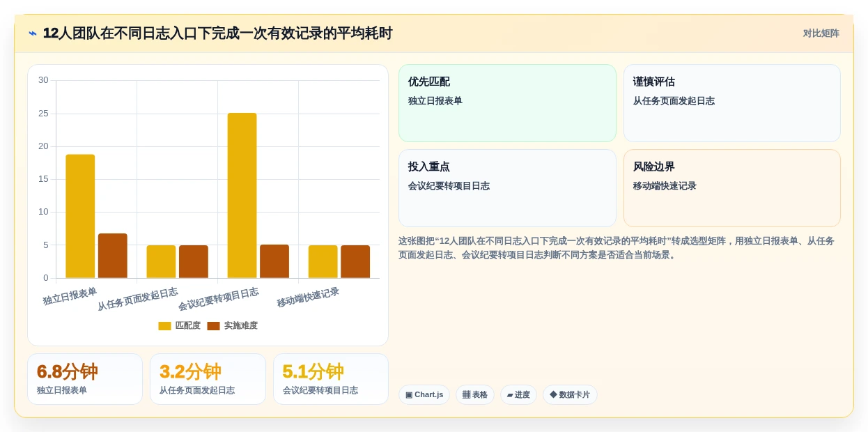Click the grid icon in 表格 chip
Screen dimensions: 868x432
[x=466, y=395]
